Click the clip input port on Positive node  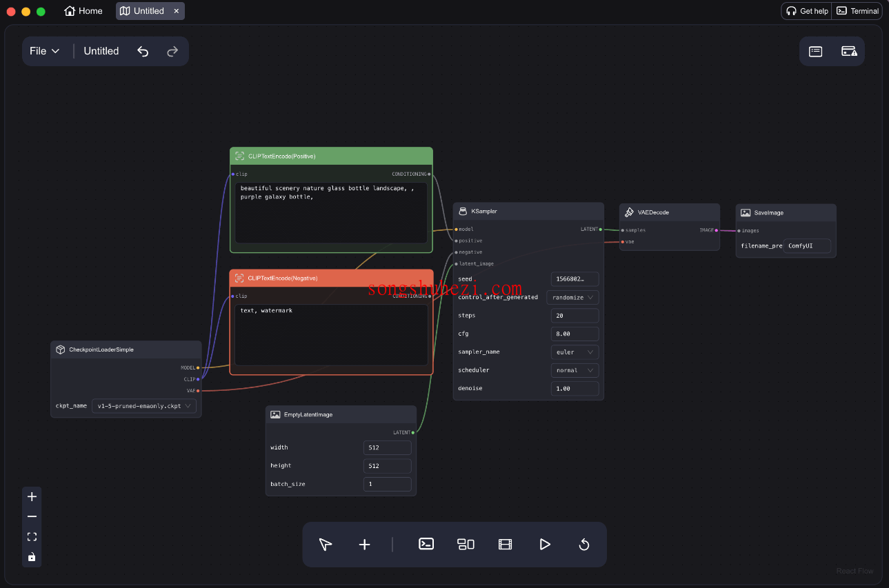[233, 174]
